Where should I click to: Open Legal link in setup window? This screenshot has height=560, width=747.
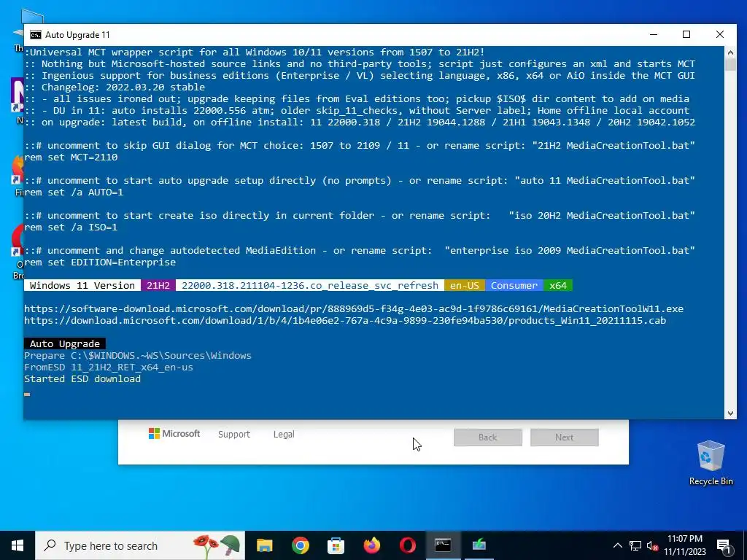pos(284,435)
